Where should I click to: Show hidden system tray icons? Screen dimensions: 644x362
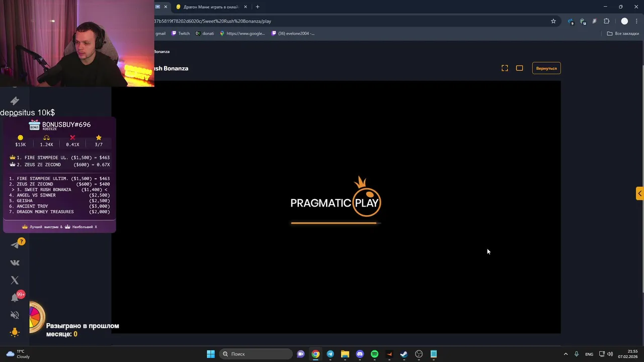point(566,354)
